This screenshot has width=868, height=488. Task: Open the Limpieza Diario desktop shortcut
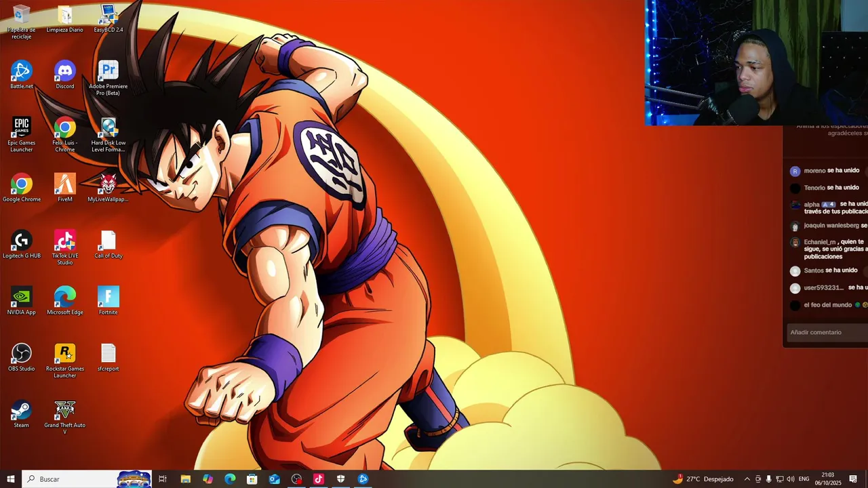coord(65,19)
